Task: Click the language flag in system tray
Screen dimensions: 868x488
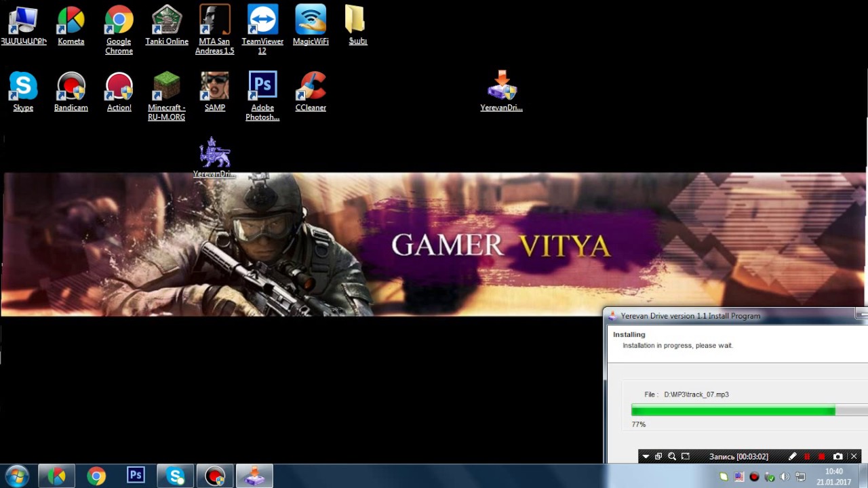Action: (739, 476)
